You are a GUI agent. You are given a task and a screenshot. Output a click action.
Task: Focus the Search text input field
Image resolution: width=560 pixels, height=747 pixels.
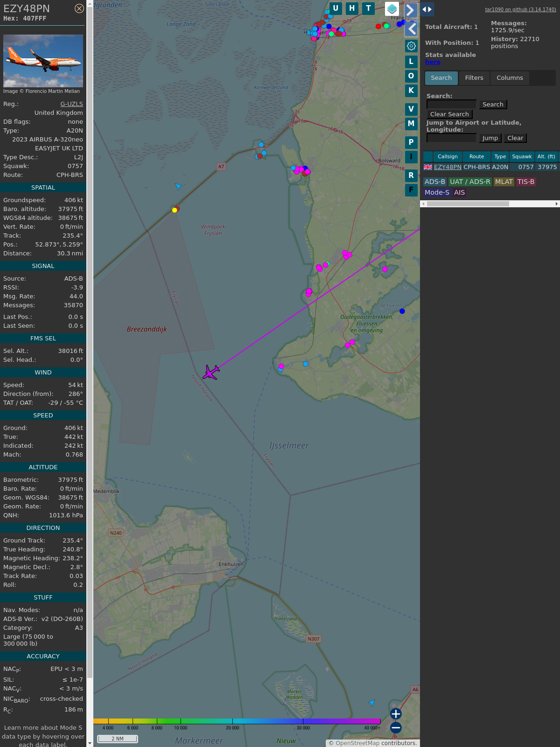coord(451,104)
